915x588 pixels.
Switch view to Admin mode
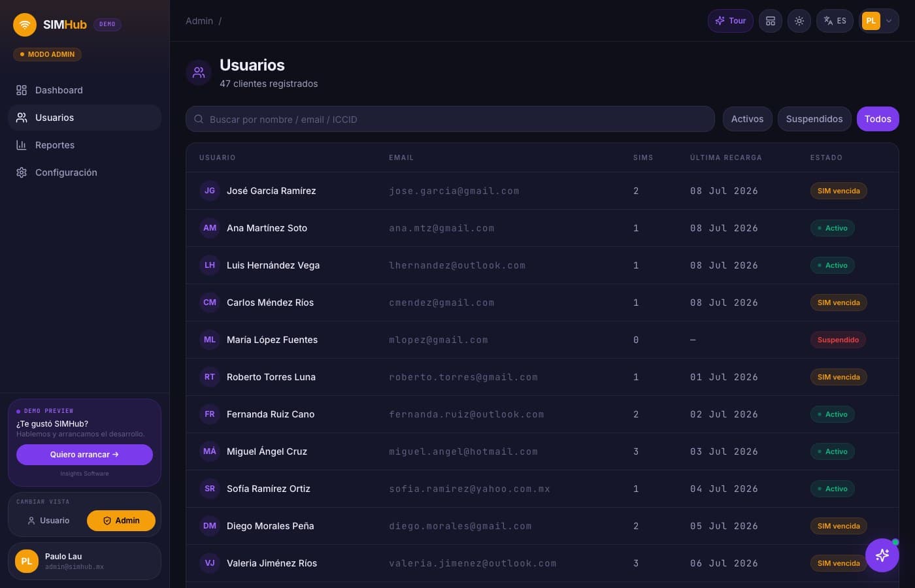122,521
